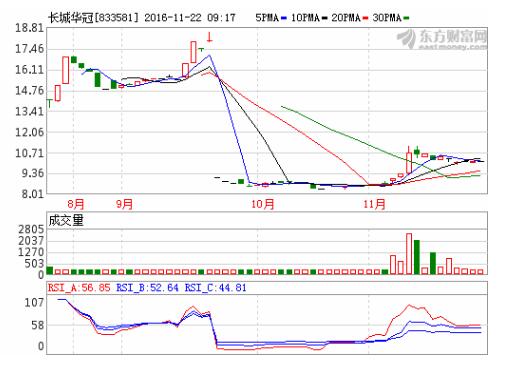The height and width of the screenshot is (368, 505).
Task: Click the timestamp 2016-11-22 09:17
Action: point(190,18)
